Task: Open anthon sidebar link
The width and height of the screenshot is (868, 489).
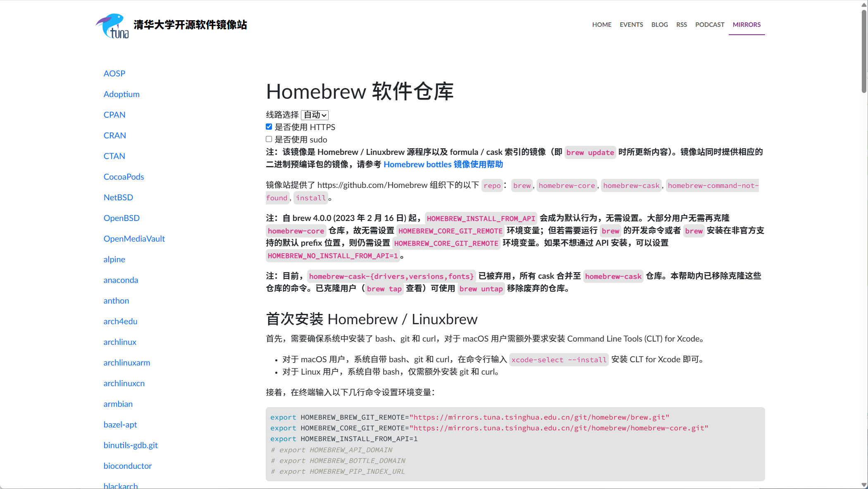Action: tap(116, 301)
